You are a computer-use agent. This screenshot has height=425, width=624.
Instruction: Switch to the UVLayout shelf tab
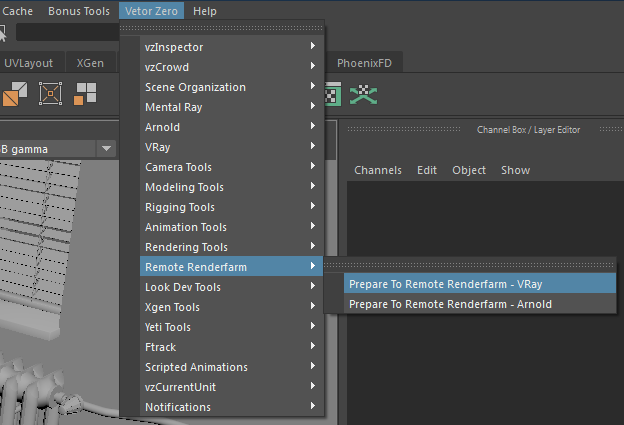[29, 63]
